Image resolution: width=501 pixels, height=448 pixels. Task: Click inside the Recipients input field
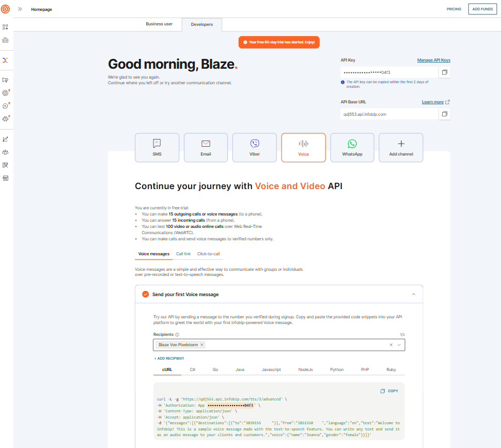pos(279,345)
